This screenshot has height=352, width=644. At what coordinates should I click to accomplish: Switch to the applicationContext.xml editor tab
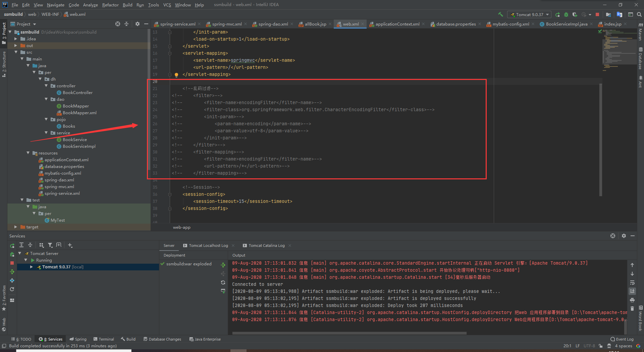(396, 24)
